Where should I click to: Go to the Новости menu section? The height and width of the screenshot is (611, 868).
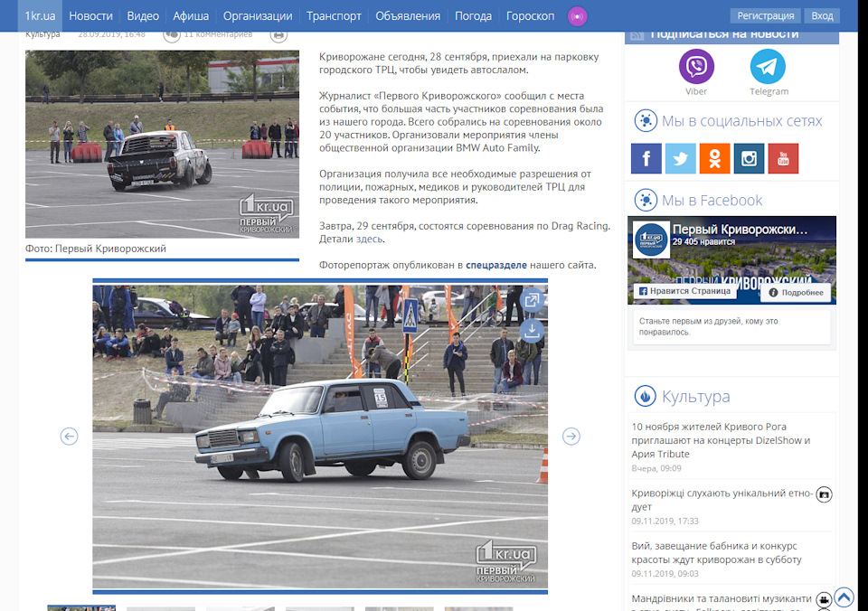pyautogui.click(x=90, y=16)
